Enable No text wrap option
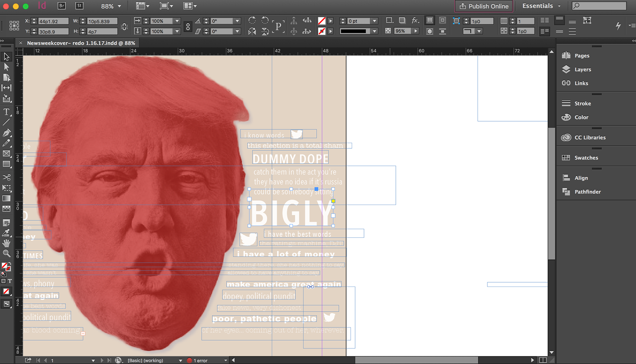636x364 pixels. (430, 21)
